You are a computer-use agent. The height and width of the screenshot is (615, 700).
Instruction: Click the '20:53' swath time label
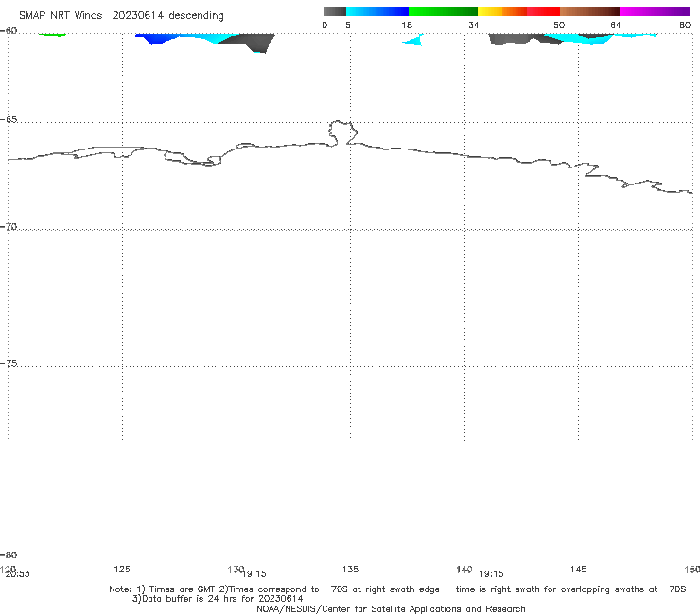17,574
